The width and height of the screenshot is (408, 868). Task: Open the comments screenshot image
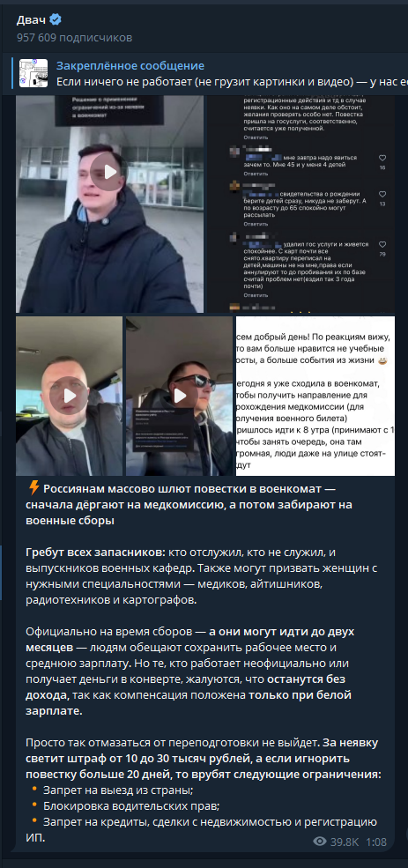tap(300, 204)
